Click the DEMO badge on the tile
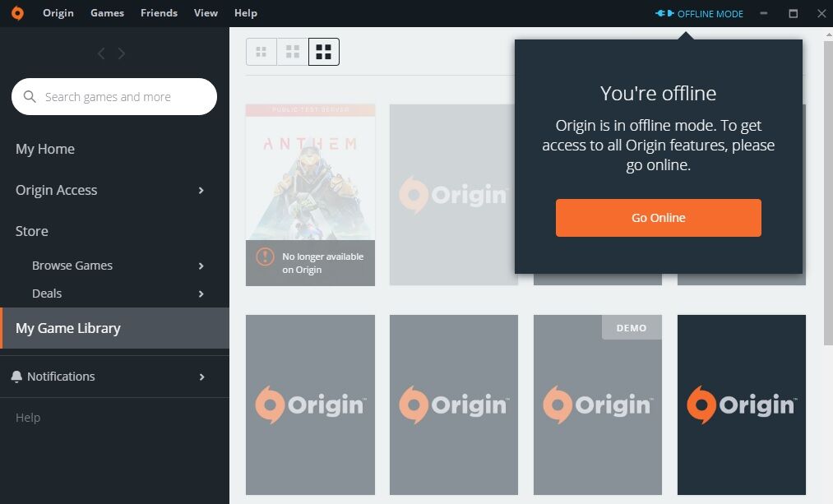 point(632,328)
